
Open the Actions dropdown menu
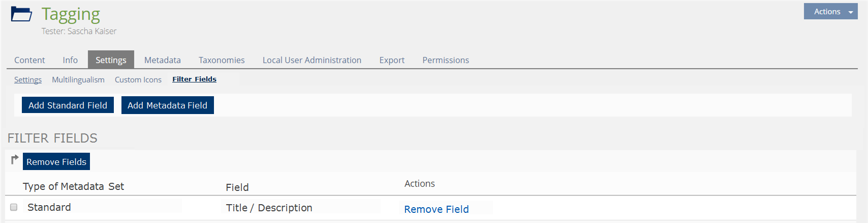click(830, 12)
